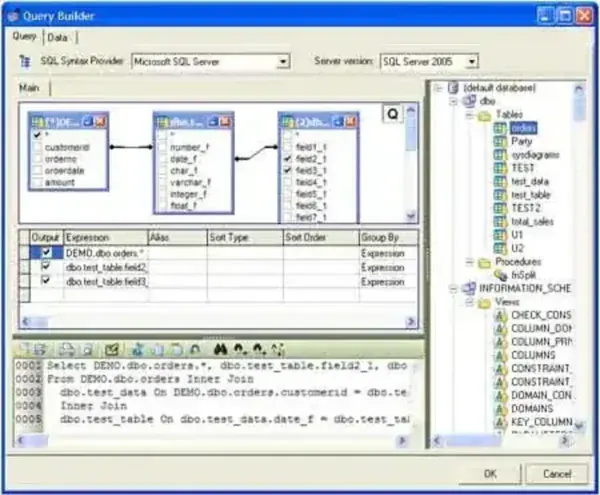Open the Server version dropdown
This screenshot has height=495, width=600.
click(x=472, y=62)
